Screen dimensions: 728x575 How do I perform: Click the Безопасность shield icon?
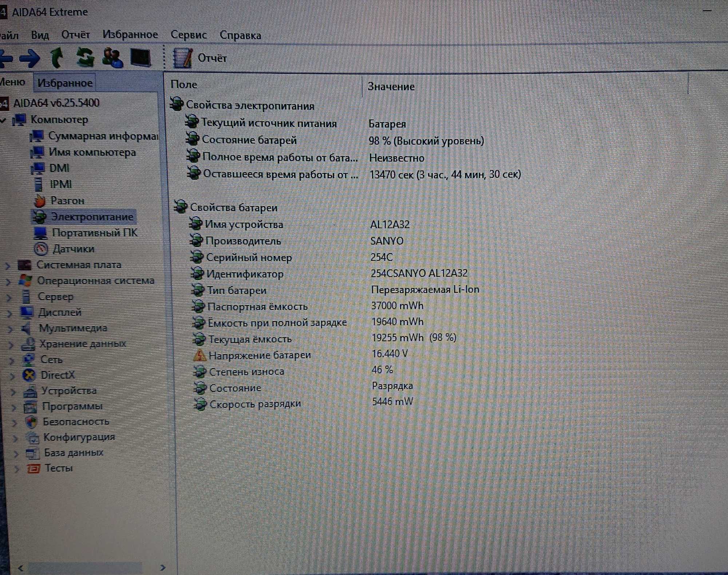32,422
